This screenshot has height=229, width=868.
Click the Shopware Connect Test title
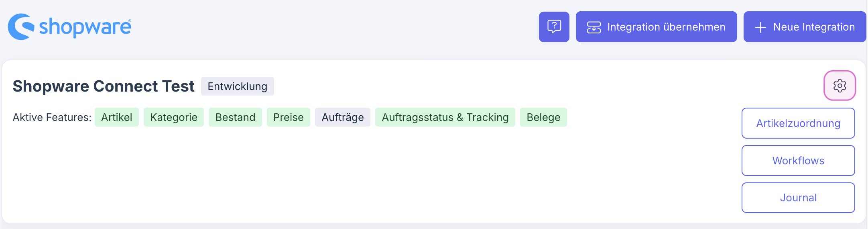pyautogui.click(x=103, y=86)
